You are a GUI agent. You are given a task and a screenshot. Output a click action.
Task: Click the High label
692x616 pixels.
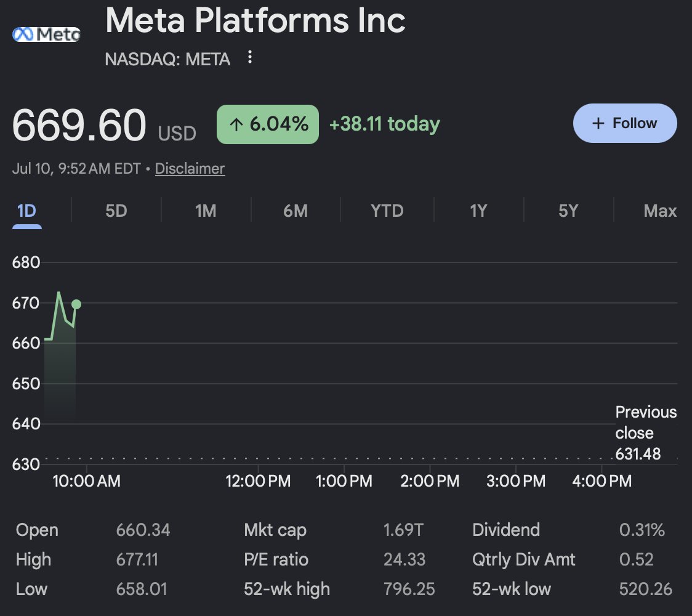(33, 560)
